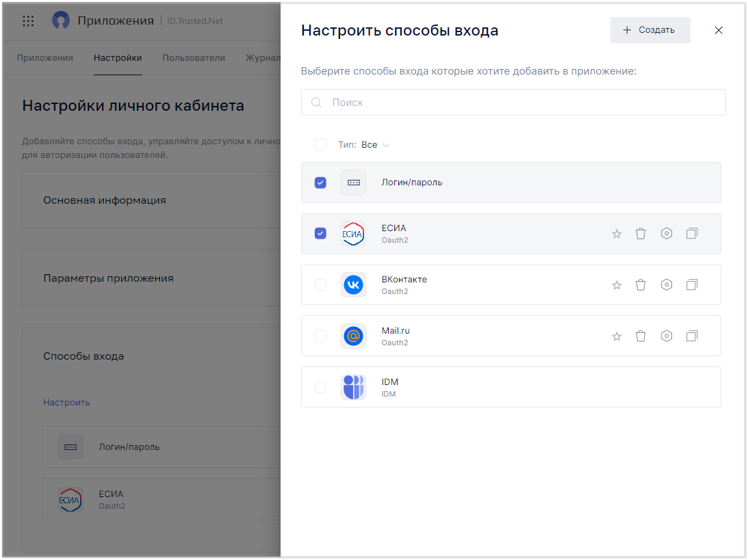Switch to the Приложения tab
The height and width of the screenshot is (560, 748).
(x=45, y=57)
